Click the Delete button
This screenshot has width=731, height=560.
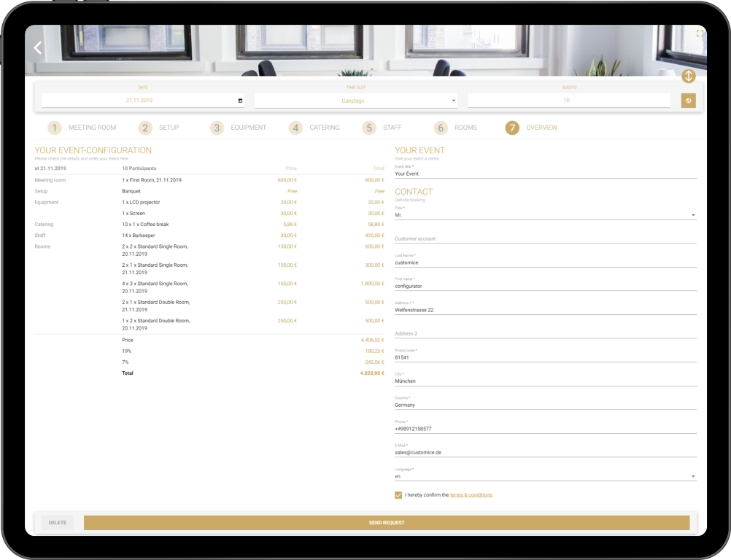(57, 523)
